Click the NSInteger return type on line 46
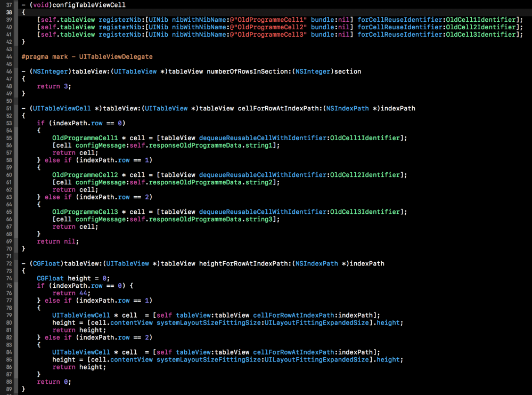The width and height of the screenshot is (532, 395). click(50, 71)
